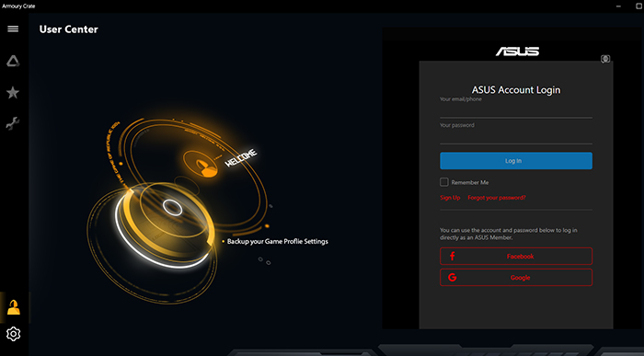Open the wrench Tools icon in sidebar

pos(13,123)
